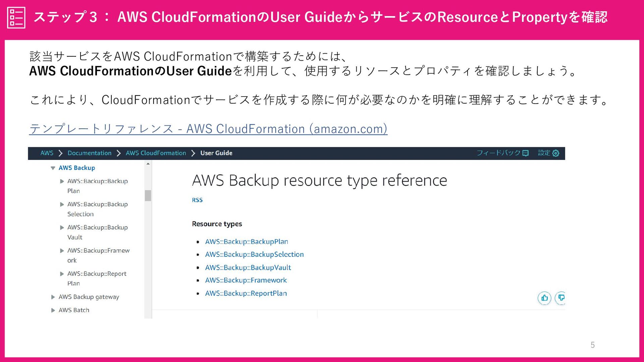Collapse the AWS Backup tree section
The height and width of the screenshot is (362, 644).
click(x=53, y=168)
